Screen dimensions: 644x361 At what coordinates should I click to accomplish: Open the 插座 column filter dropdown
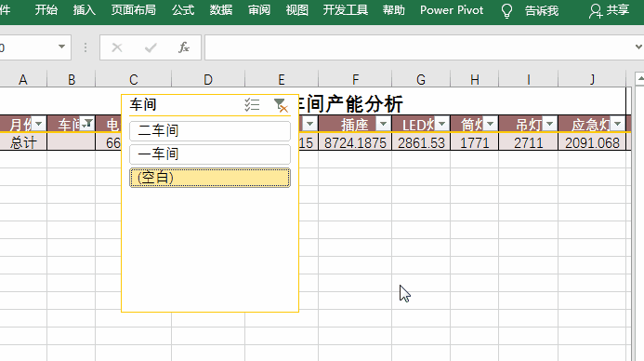[x=383, y=124]
